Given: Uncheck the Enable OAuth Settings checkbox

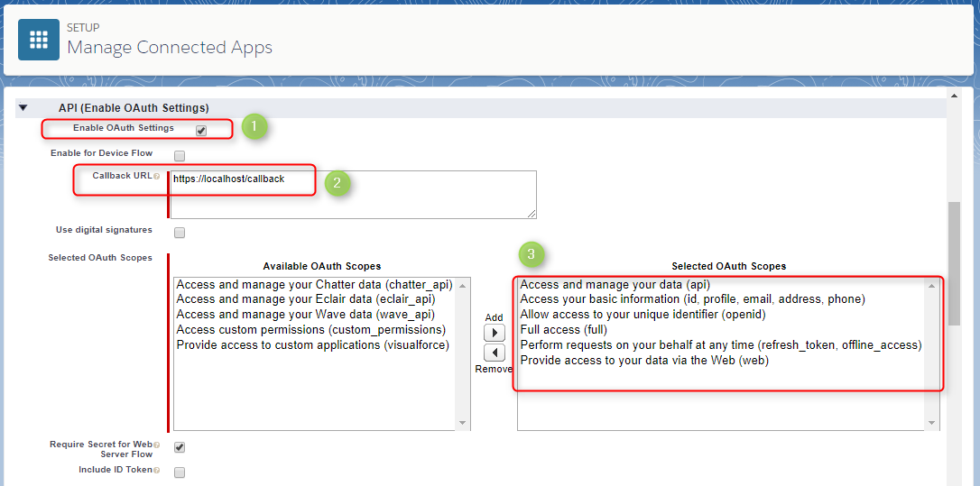Looking at the screenshot, I should pos(201,130).
